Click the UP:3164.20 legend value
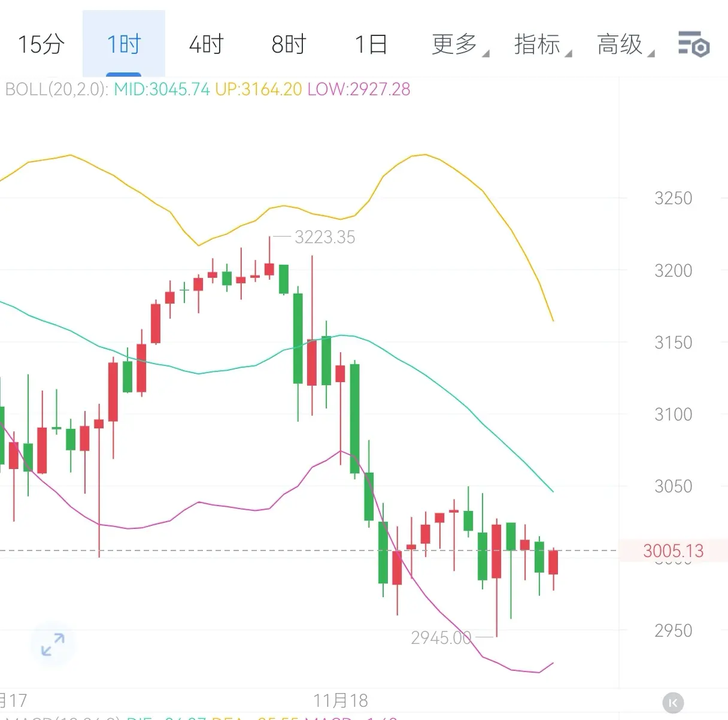Viewport: 728px width, 720px height. [x=258, y=90]
